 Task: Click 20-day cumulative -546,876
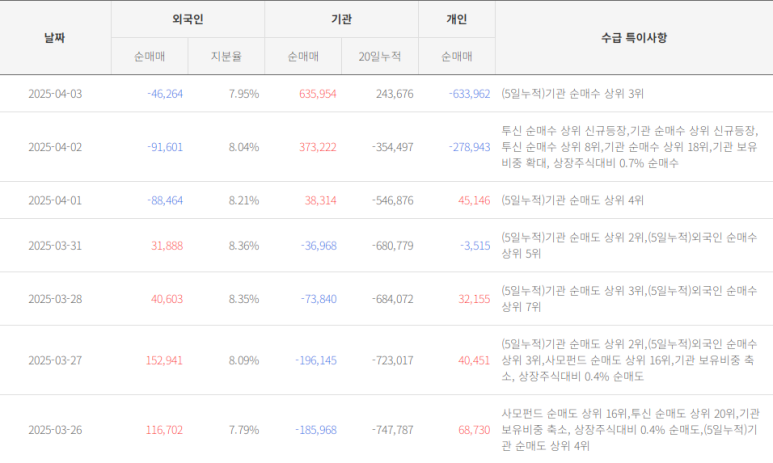point(392,200)
